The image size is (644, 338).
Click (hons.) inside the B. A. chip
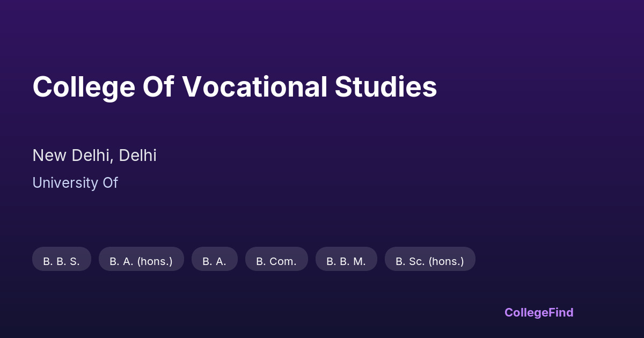(155, 261)
